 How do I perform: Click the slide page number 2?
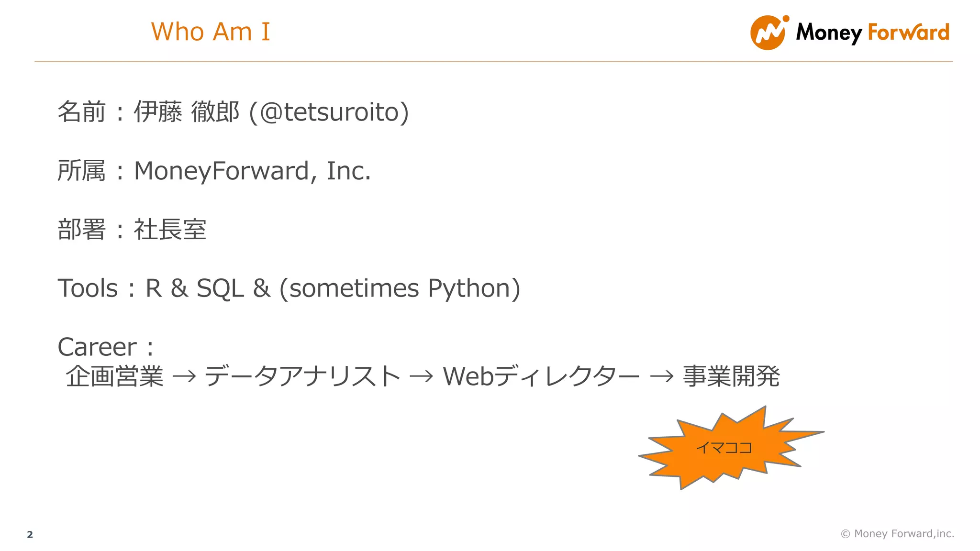(x=30, y=535)
